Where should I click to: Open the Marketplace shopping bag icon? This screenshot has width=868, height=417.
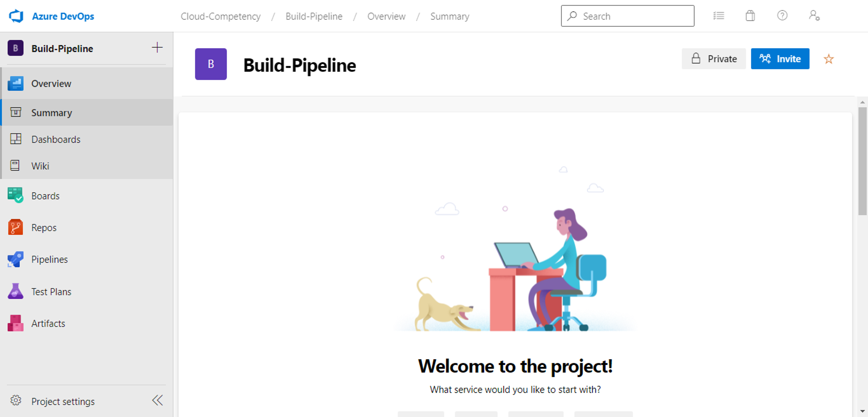tap(750, 16)
